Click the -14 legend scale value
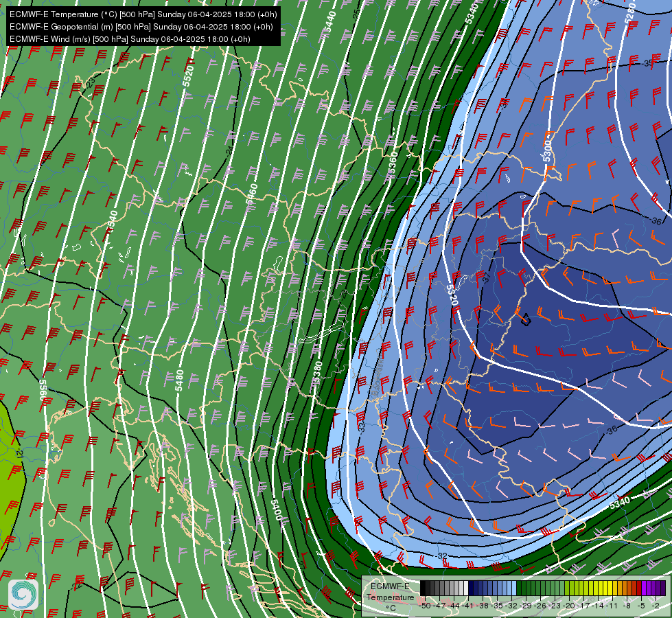This screenshot has width=672, height=618. point(599,606)
